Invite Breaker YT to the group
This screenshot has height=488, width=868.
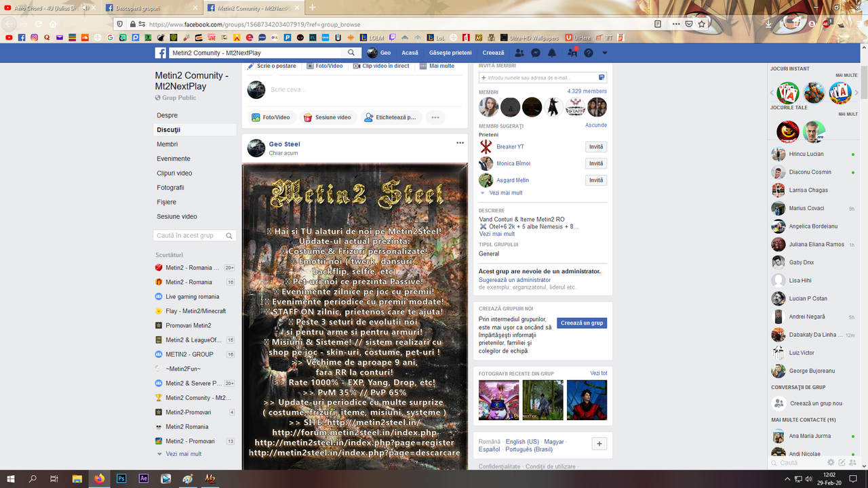596,147
